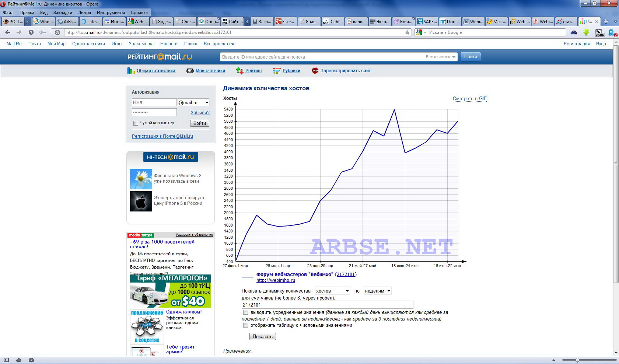Open the @mail.ru domain dropdown
Screen dimensions: 619x364
[193, 102]
